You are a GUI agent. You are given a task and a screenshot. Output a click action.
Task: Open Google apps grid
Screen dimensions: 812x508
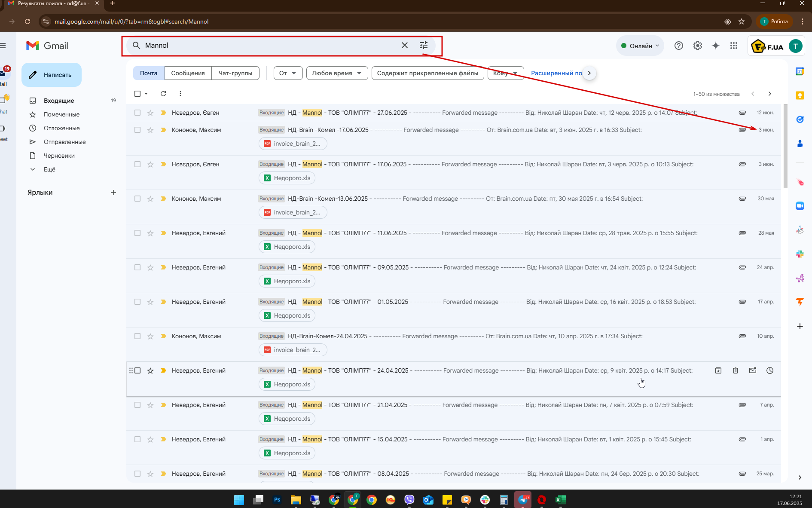pyautogui.click(x=734, y=46)
